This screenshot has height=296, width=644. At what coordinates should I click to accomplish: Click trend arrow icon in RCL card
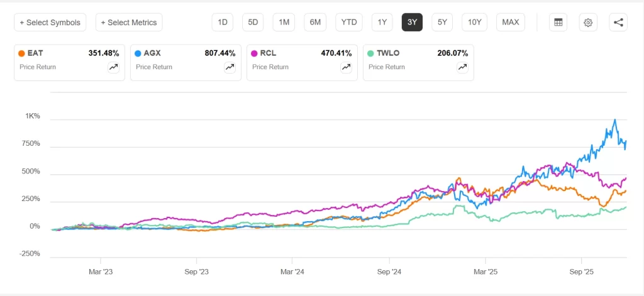point(346,67)
